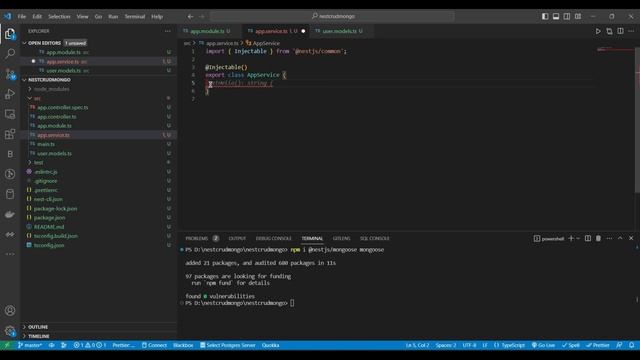Collapse the Open Editors section
This screenshot has height=360, width=640.
pyautogui.click(x=24, y=43)
